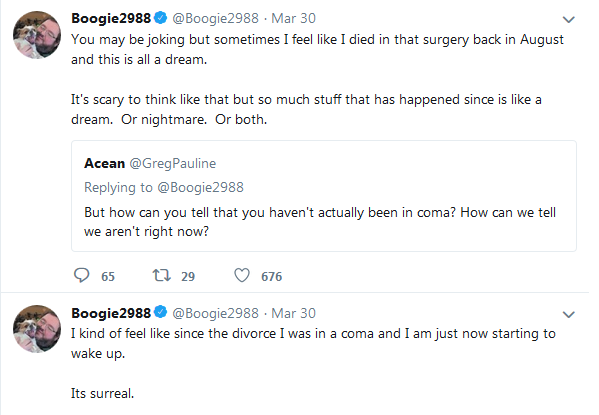Click @Boogie2988 in the Replying to line
Screen dimensions: 599x415
(201, 187)
